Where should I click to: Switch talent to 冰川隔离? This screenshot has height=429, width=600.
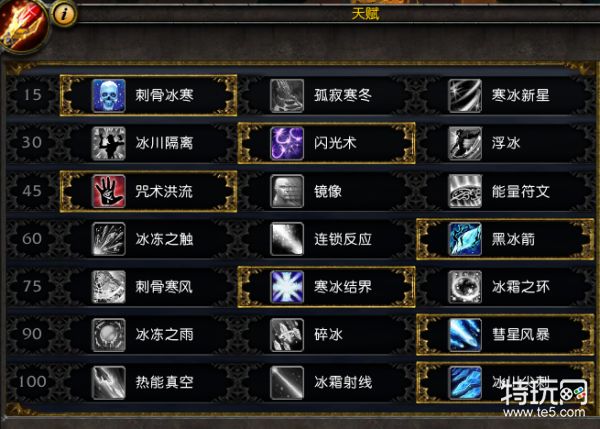pyautogui.click(x=148, y=144)
